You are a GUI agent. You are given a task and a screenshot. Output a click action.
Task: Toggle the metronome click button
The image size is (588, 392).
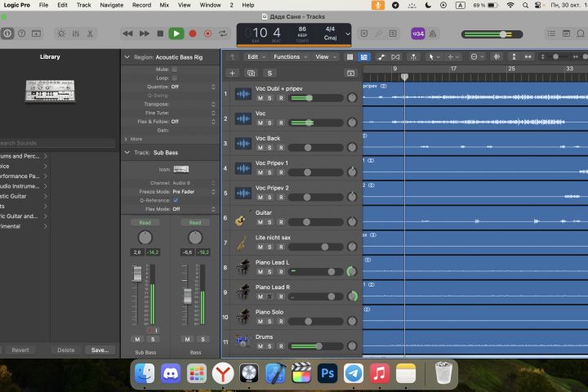(x=433, y=33)
